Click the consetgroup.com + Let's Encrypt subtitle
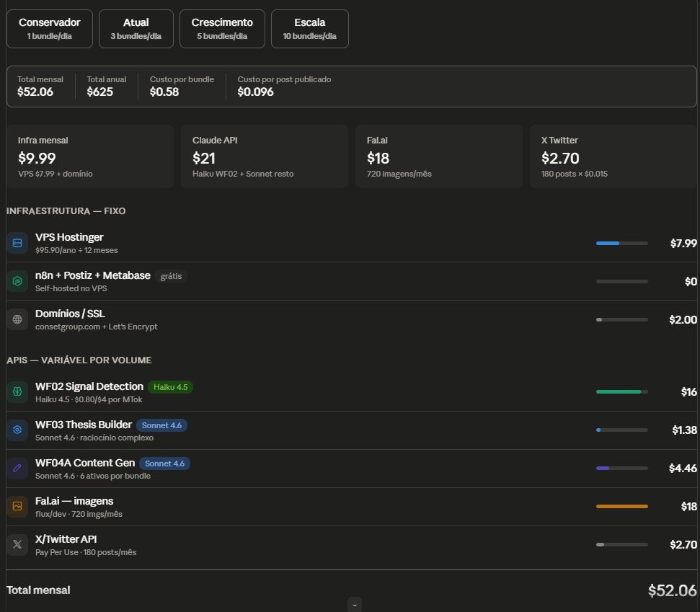This screenshot has height=612, width=700. coord(97,327)
